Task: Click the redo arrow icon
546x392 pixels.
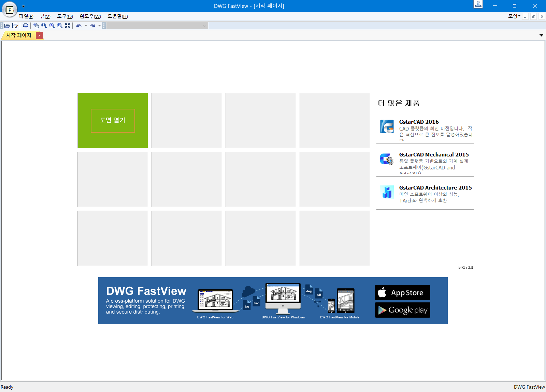Action: 92,26
